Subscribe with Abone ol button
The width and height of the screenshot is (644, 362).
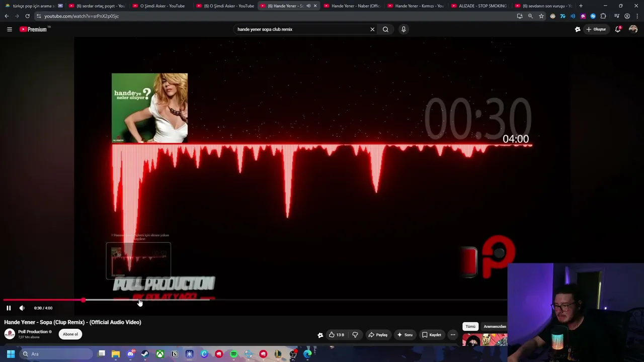[x=70, y=334]
